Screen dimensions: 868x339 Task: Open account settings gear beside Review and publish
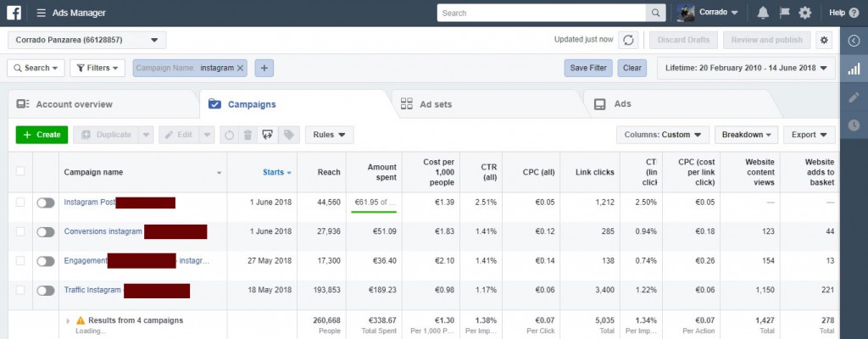[824, 40]
